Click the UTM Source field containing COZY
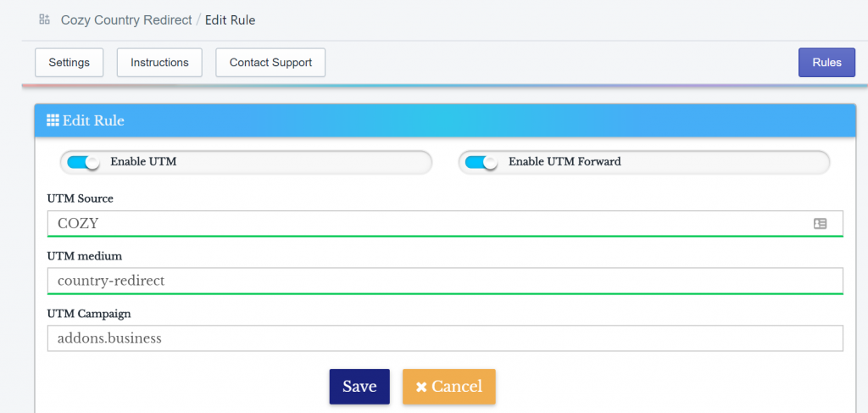This screenshot has width=868, height=413. pyautogui.click(x=445, y=224)
